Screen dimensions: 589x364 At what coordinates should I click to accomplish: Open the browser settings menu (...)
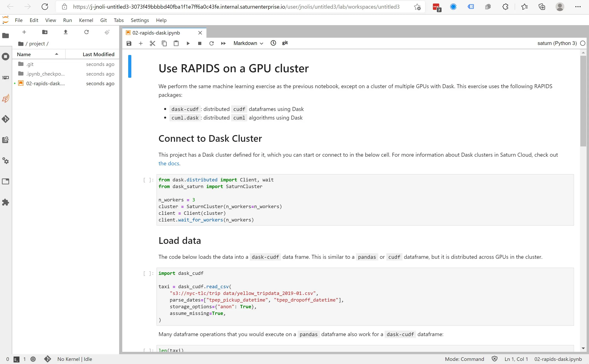click(578, 6)
